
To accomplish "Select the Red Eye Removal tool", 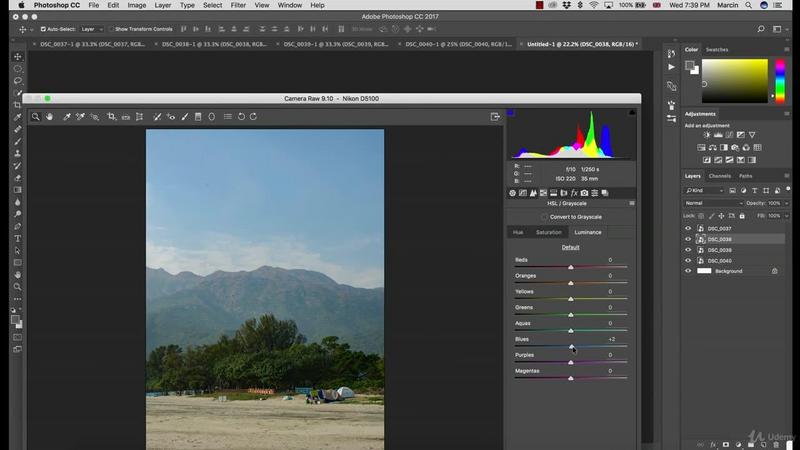I will pos(171,117).
